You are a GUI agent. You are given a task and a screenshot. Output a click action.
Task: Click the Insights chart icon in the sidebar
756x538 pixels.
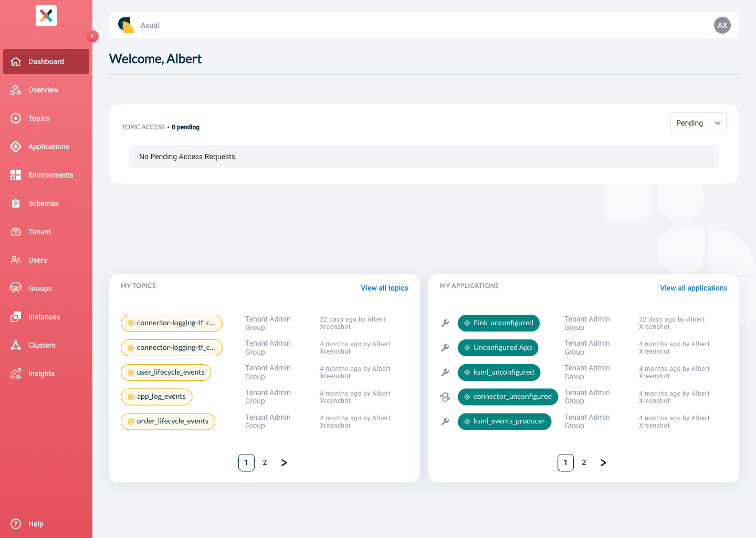coord(16,374)
